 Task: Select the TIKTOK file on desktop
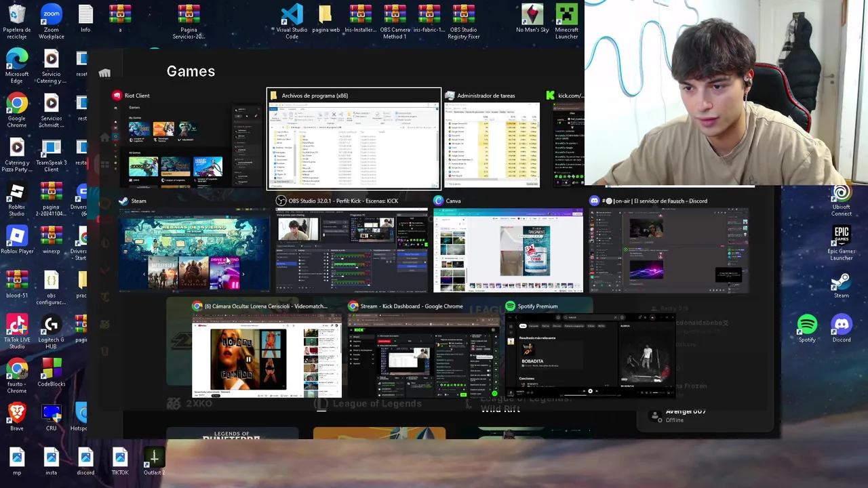click(120, 462)
